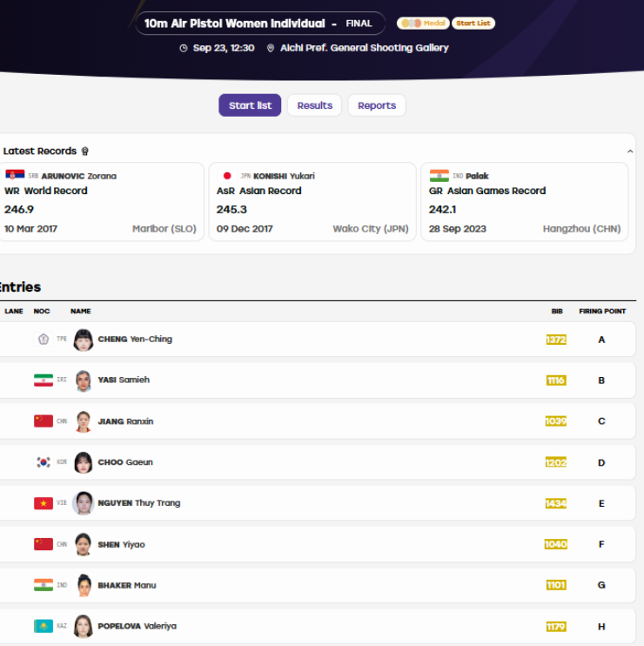Open Palak record holder name
Viewport: 644px width, 646px height.
[477, 176]
